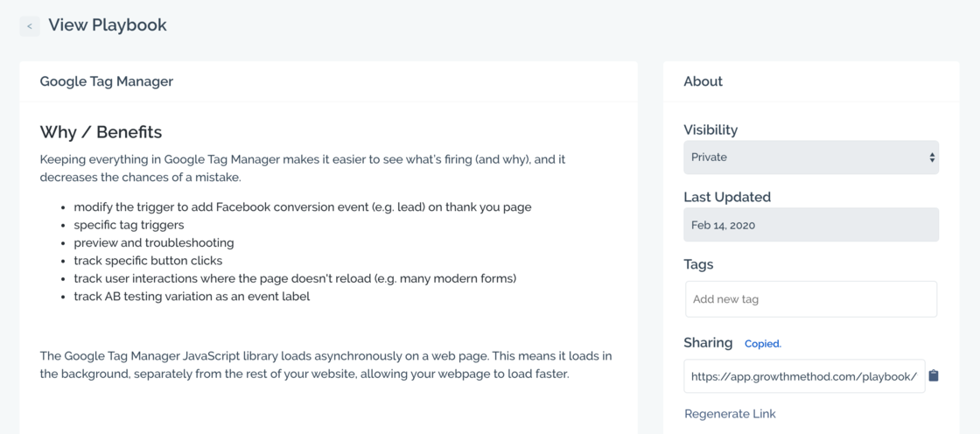Focus the Add new tag field
980x434 pixels.
[x=811, y=299]
